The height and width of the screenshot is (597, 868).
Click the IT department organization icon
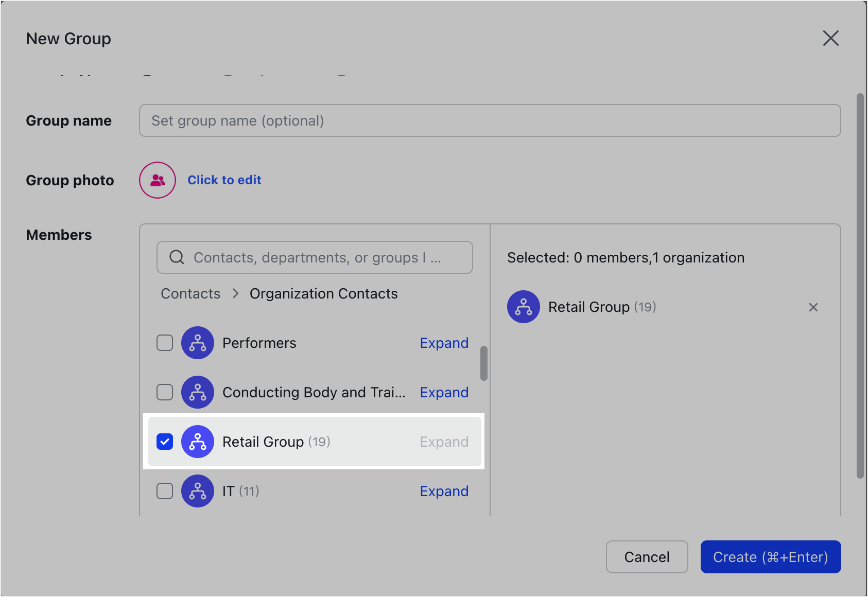click(x=198, y=491)
